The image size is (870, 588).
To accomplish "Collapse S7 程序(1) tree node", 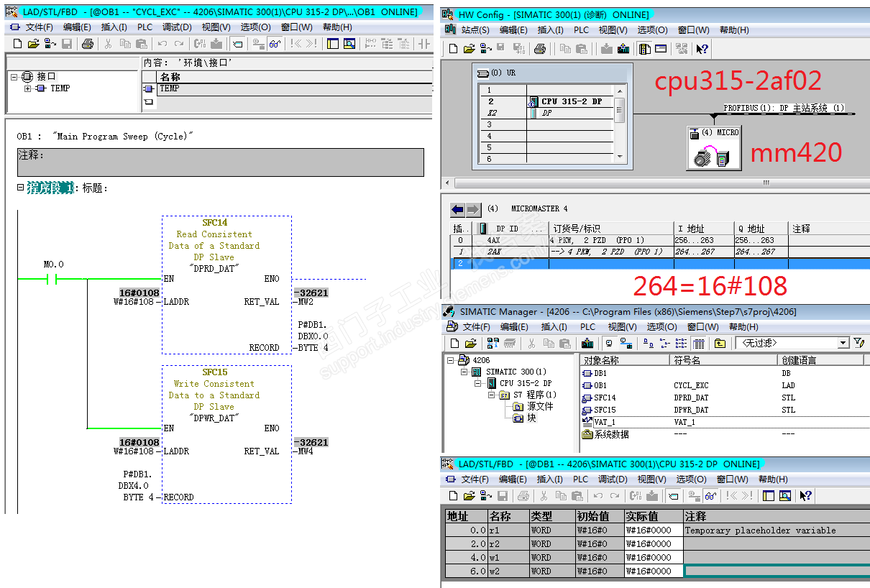I will 492,395.
